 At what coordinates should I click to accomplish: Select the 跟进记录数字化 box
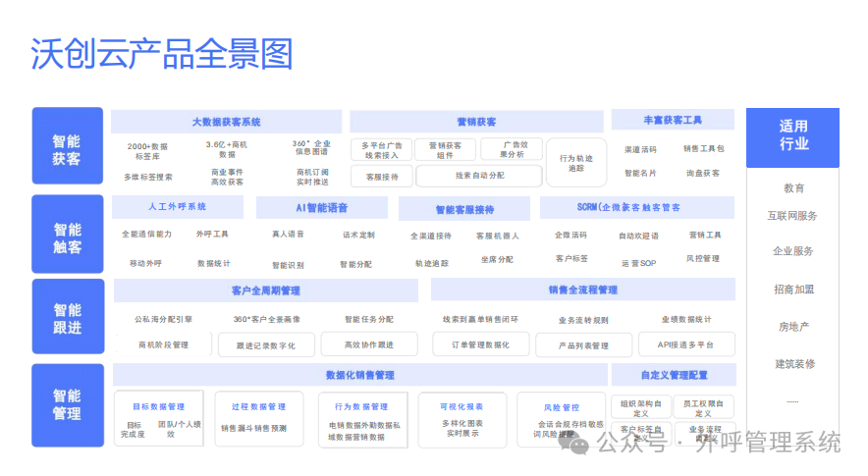pyautogui.click(x=266, y=345)
